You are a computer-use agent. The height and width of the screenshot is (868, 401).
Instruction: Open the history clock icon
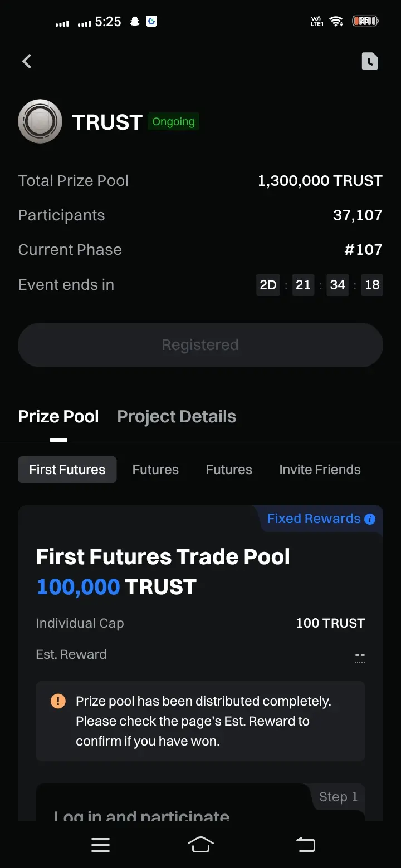pos(370,61)
